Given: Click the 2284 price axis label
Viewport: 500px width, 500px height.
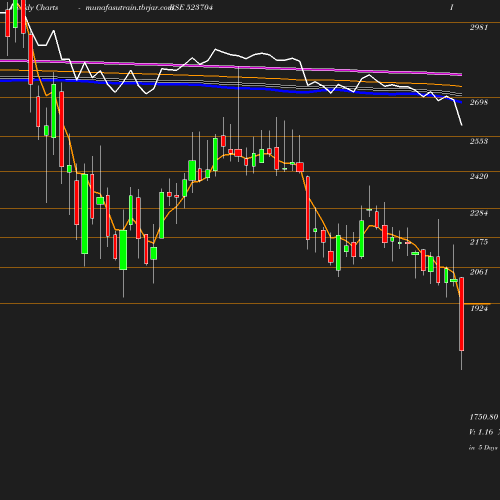Looking at the screenshot, I should [479, 213].
